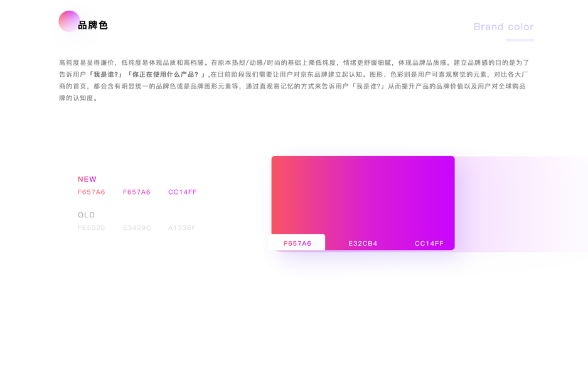Click the gradient circle beside 品牌色

[x=69, y=21]
